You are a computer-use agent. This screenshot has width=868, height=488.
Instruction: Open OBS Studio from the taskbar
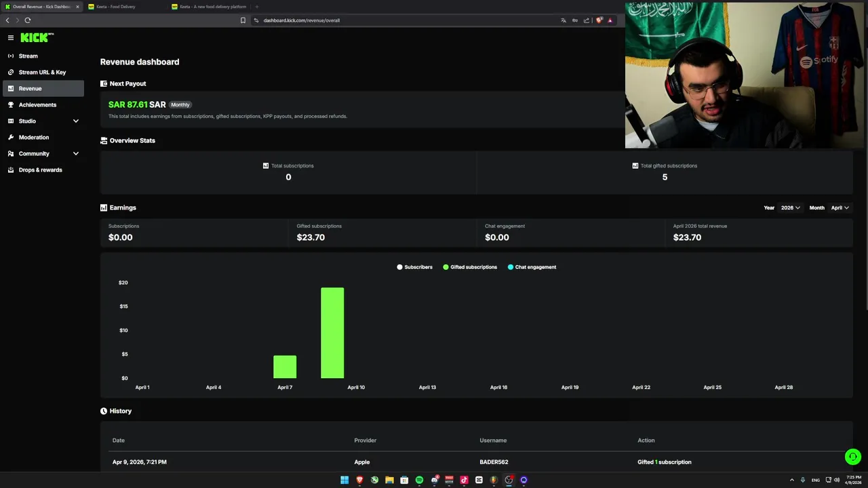point(509,480)
